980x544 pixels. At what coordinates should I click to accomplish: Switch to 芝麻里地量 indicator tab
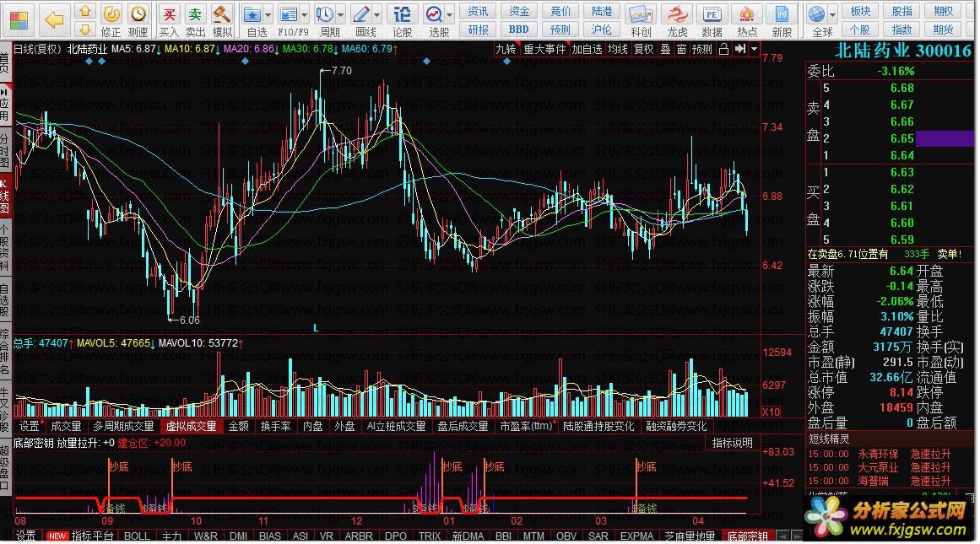click(x=690, y=536)
